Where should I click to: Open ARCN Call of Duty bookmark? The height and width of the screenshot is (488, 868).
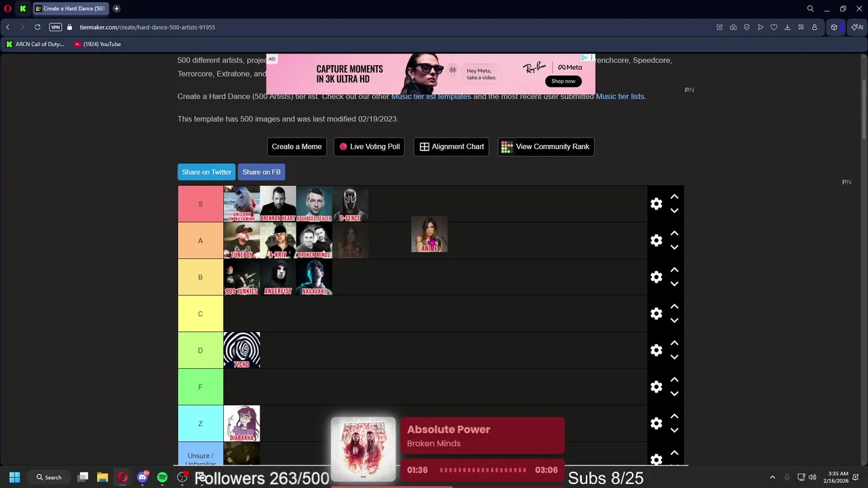point(35,44)
